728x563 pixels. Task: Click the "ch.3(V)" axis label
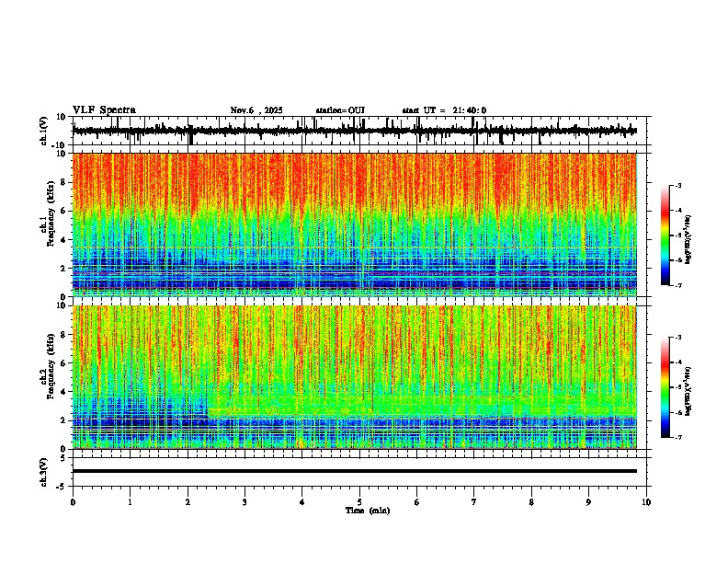[x=44, y=472]
